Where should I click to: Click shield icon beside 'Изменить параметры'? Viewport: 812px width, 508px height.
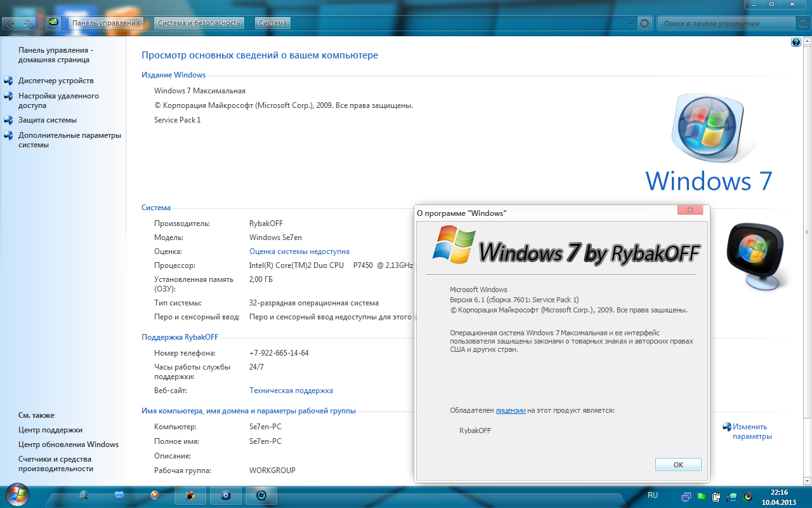[727, 427]
